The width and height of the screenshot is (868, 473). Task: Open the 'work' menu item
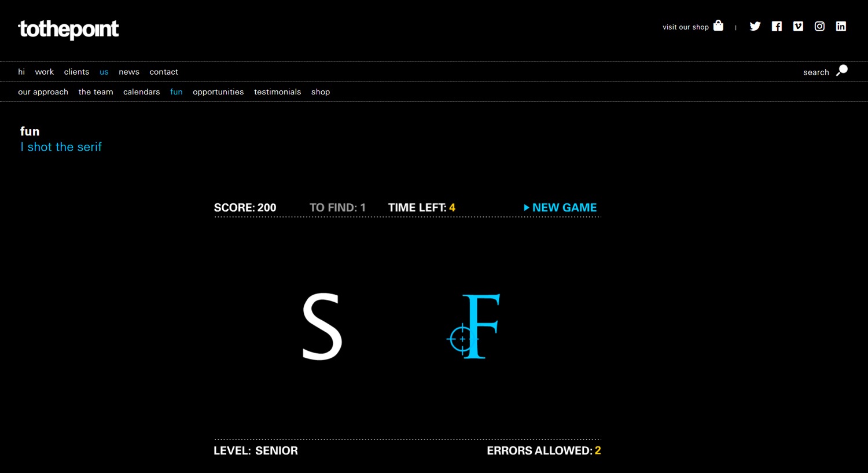coord(44,71)
